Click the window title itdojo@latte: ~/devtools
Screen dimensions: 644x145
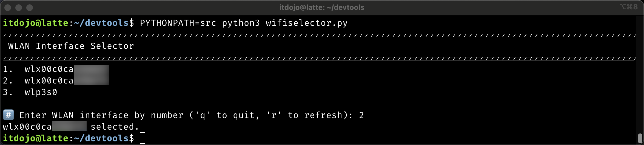[322, 7]
